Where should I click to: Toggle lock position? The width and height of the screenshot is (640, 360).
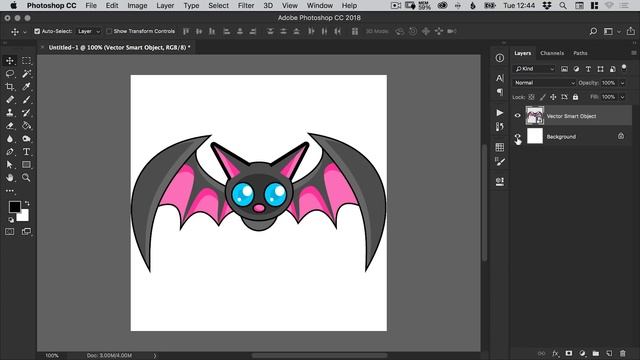(x=553, y=97)
